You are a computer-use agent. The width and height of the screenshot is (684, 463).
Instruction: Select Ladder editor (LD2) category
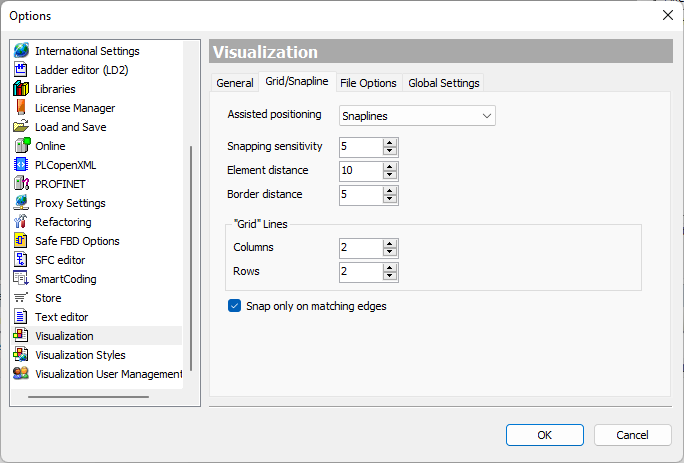pos(82,70)
